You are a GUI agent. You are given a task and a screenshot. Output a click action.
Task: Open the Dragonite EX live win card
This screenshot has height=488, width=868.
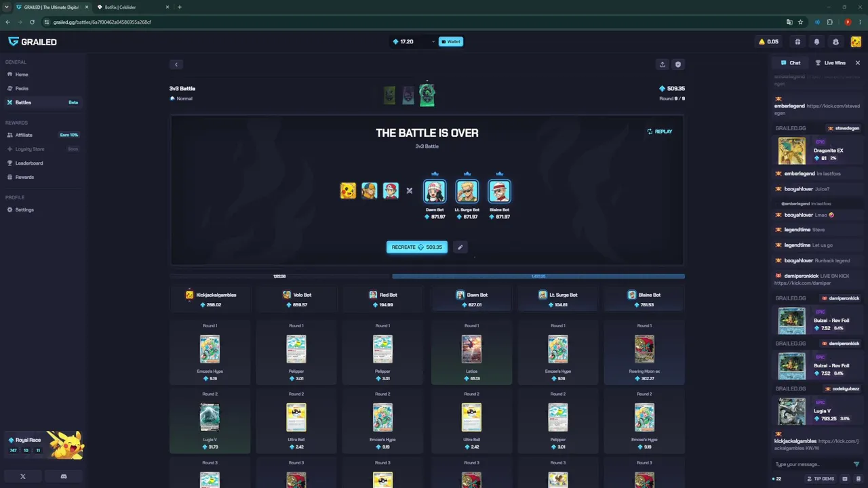(818, 150)
